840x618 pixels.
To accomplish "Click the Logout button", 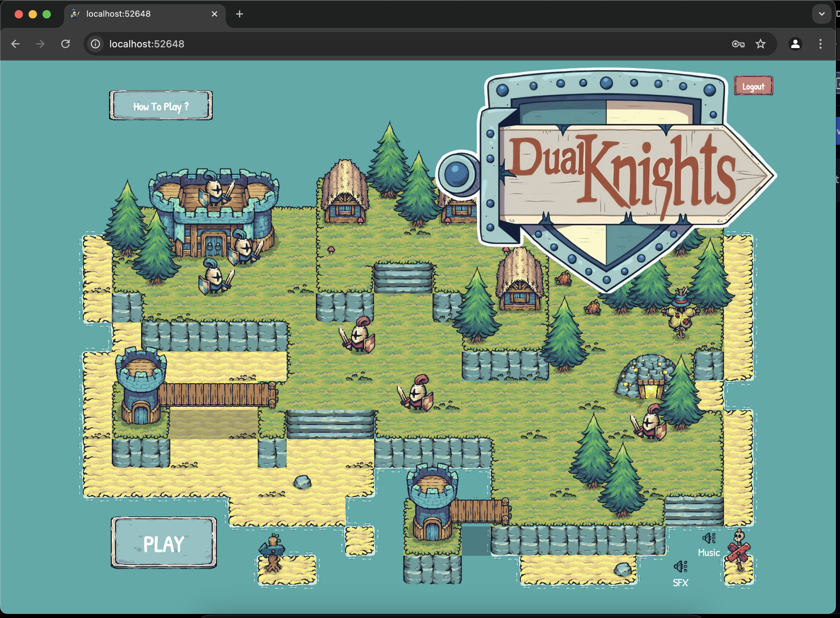I will click(x=753, y=86).
